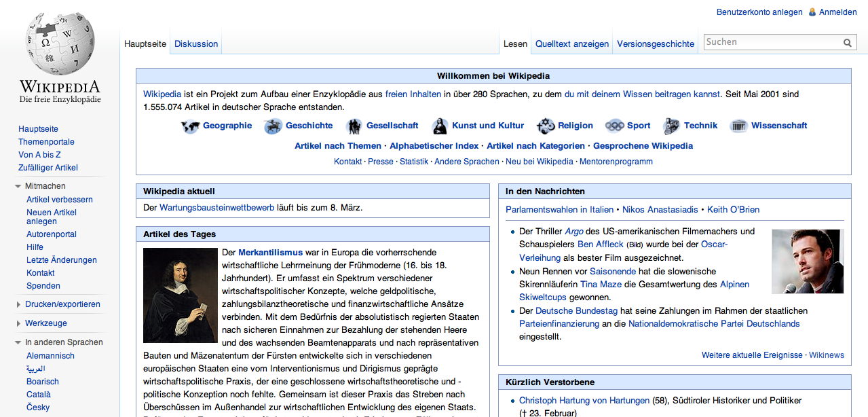Expand the Drucken/exportieren sidebar section

[x=18, y=305]
